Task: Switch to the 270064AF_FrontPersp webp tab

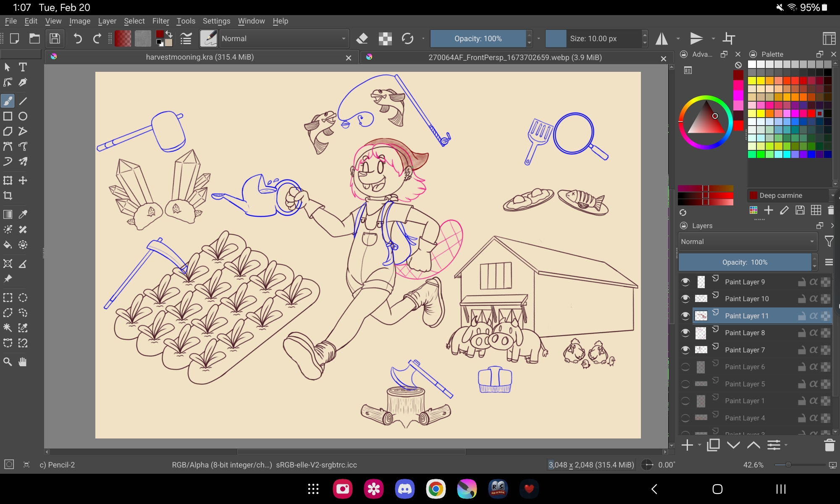Action: pos(514,58)
